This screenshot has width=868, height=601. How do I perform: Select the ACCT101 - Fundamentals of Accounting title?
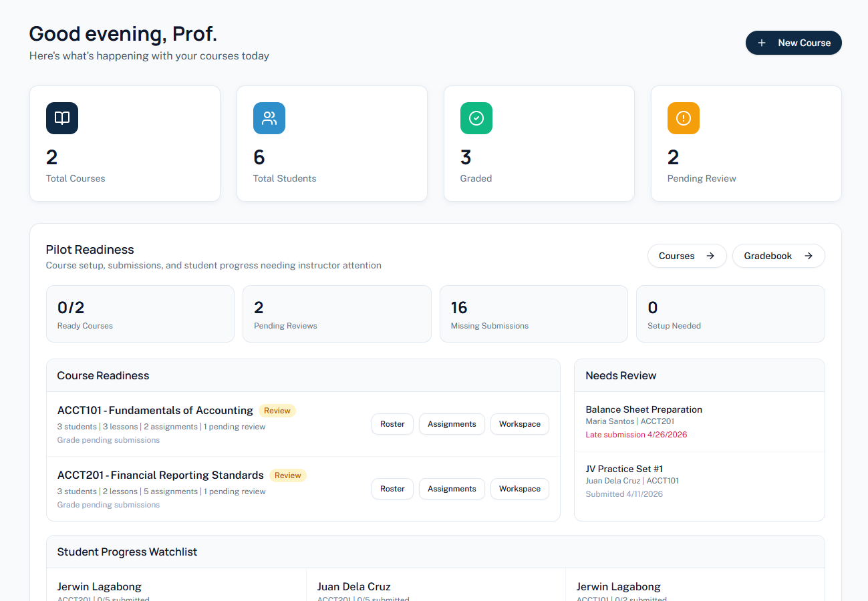pyautogui.click(x=155, y=411)
